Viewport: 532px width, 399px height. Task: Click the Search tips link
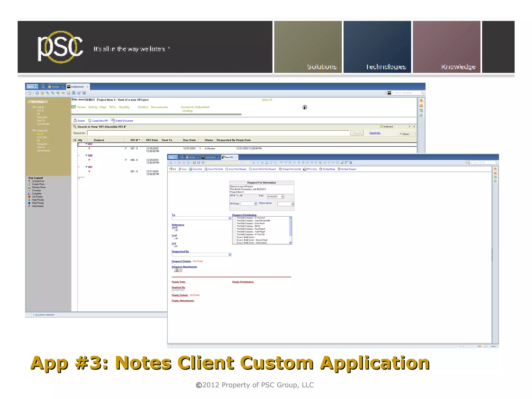tap(375, 133)
